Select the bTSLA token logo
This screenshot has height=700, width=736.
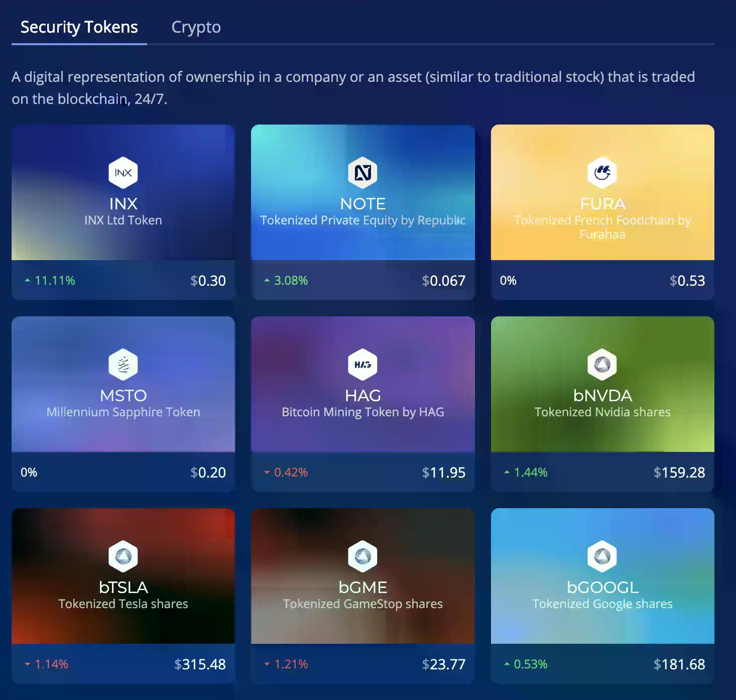click(123, 556)
